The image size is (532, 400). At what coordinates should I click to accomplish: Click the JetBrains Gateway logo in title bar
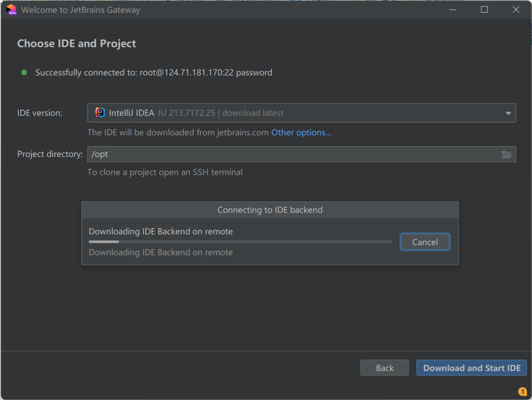pyautogui.click(x=11, y=10)
